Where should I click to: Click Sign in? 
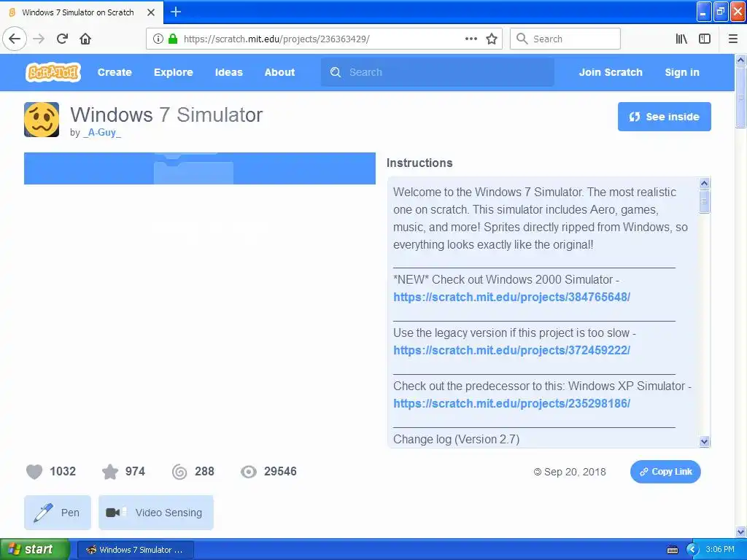[682, 72]
